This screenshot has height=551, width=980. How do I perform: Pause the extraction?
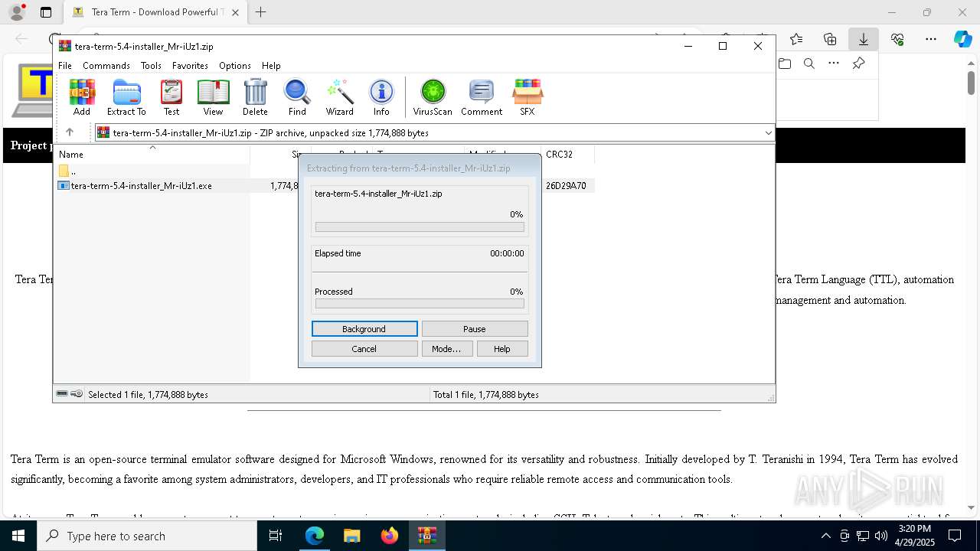(475, 329)
